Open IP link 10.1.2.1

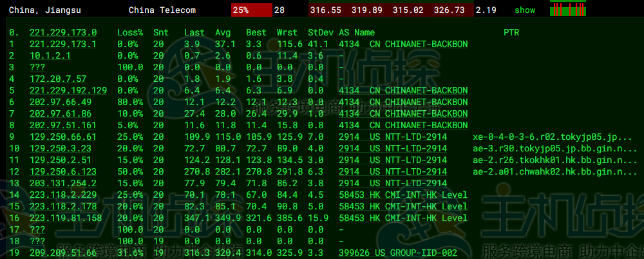coord(50,55)
